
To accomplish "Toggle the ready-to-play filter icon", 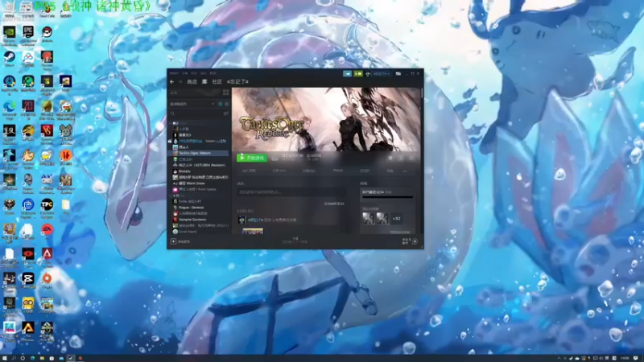I will coord(227,105).
